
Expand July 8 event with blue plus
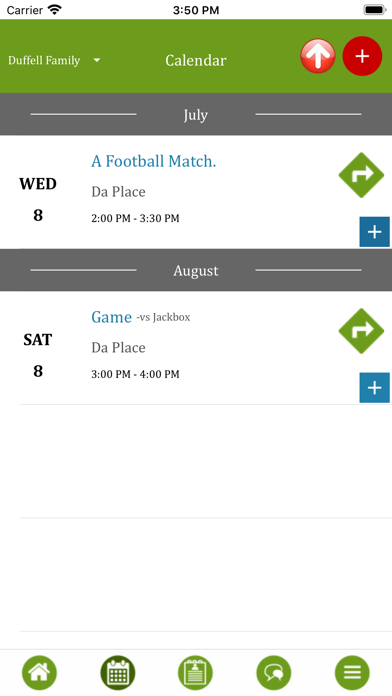click(x=375, y=232)
